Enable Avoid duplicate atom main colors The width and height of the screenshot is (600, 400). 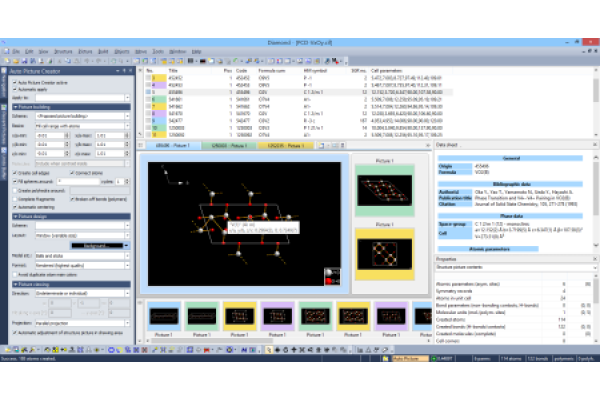(x=15, y=275)
